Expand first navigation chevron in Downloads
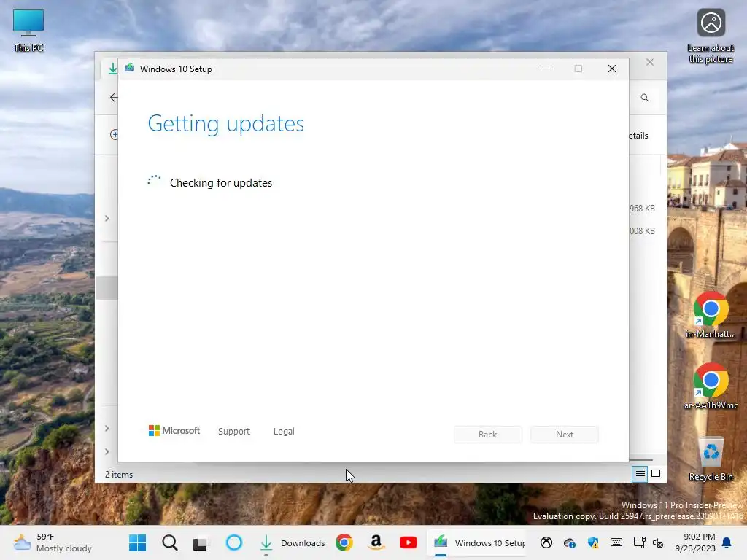This screenshot has width=747, height=560. click(x=107, y=218)
